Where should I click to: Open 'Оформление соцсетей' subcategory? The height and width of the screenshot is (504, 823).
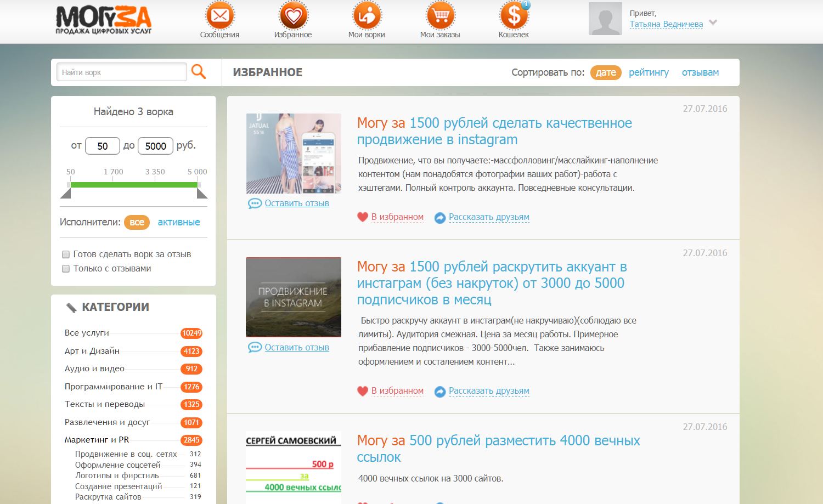pos(117,465)
